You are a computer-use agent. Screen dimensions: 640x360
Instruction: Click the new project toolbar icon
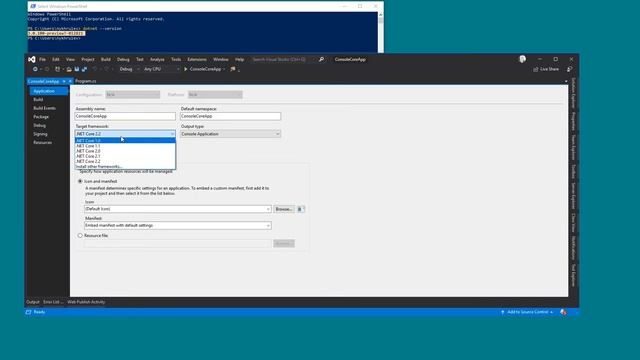[57, 69]
